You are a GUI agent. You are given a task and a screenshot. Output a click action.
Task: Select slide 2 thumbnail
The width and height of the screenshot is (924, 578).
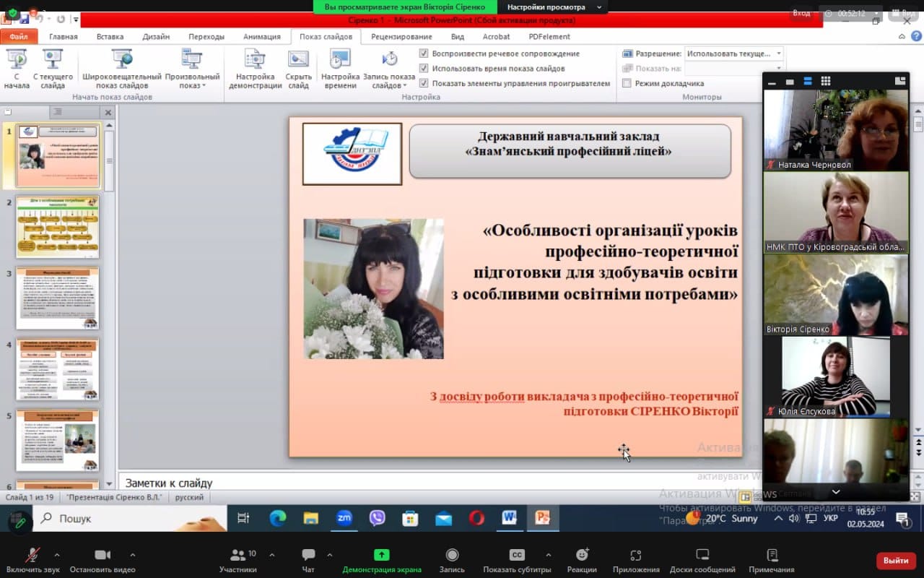57,226
